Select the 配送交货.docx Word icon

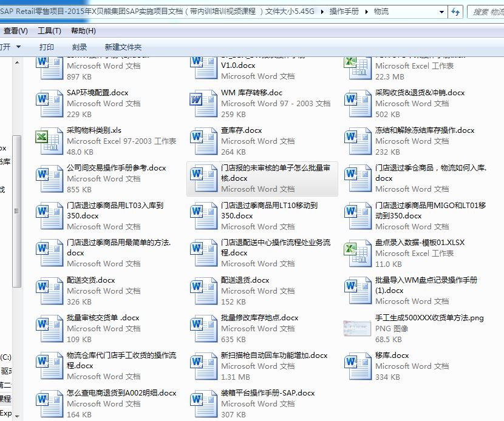point(49,291)
